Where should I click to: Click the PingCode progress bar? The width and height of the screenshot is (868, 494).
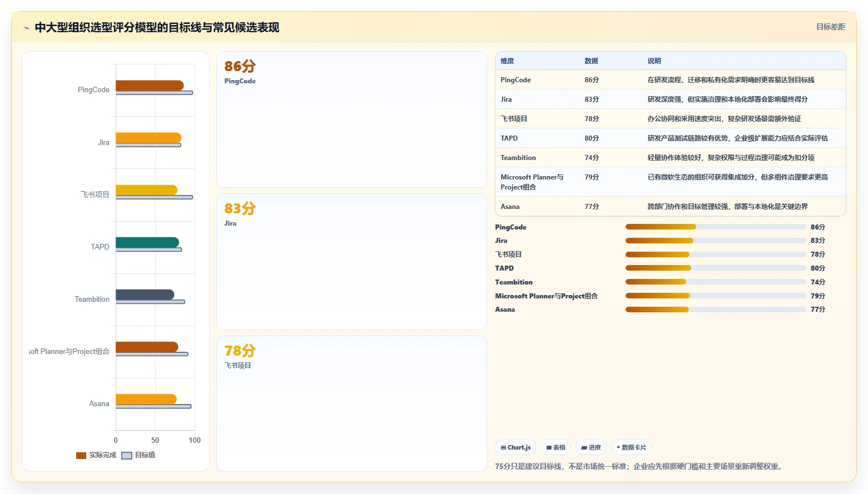[716, 227]
